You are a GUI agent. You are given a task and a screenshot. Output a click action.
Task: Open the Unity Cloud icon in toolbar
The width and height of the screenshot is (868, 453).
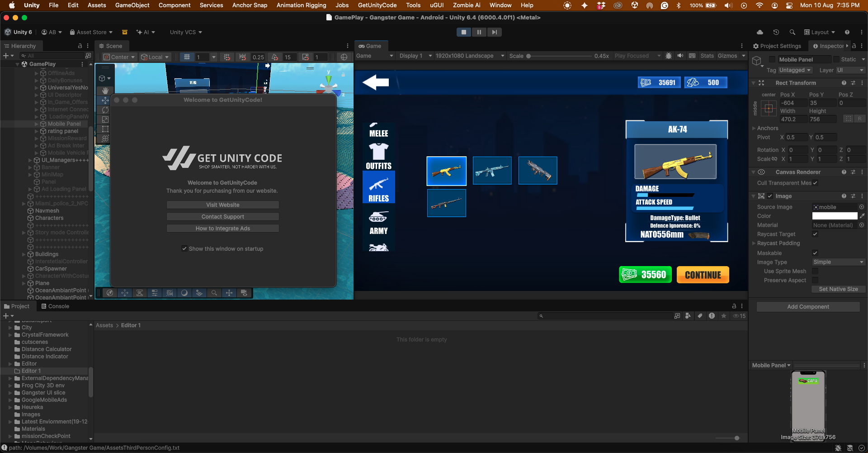(760, 32)
